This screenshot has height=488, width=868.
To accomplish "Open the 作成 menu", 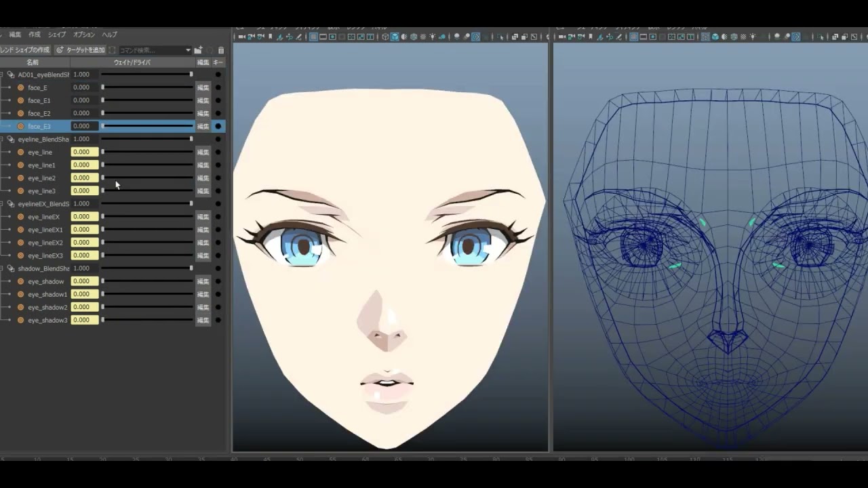I will 35,35.
